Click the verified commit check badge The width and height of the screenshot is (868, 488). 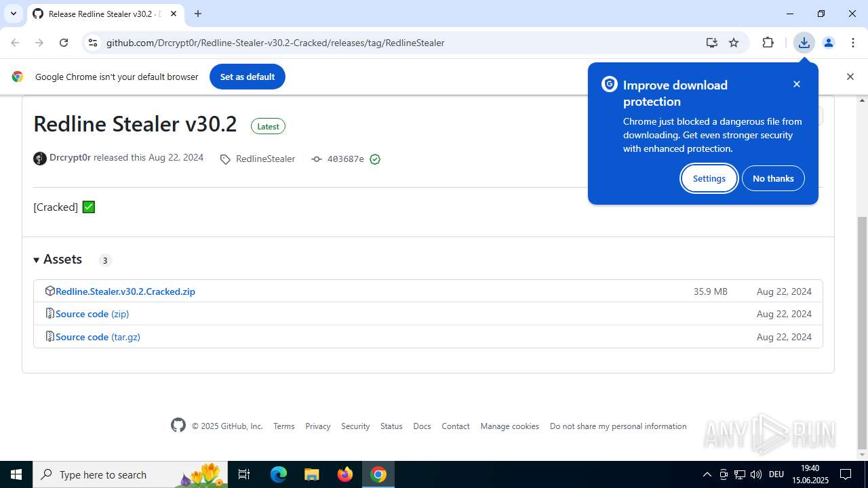click(x=375, y=159)
